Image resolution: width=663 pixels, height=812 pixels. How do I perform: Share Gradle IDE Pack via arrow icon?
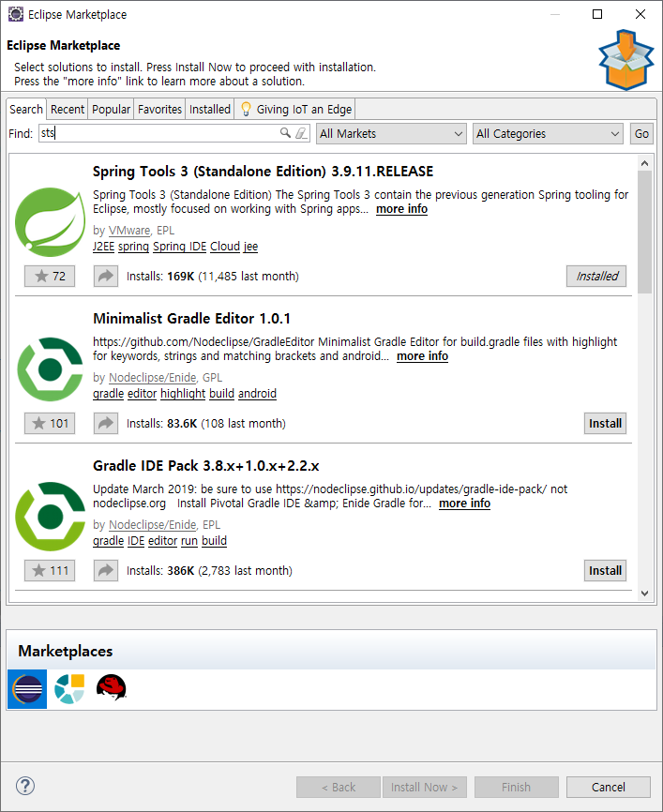(106, 570)
